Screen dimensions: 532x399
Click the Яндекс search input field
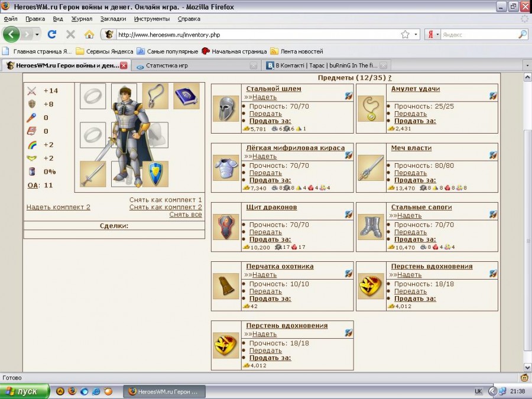coord(479,35)
